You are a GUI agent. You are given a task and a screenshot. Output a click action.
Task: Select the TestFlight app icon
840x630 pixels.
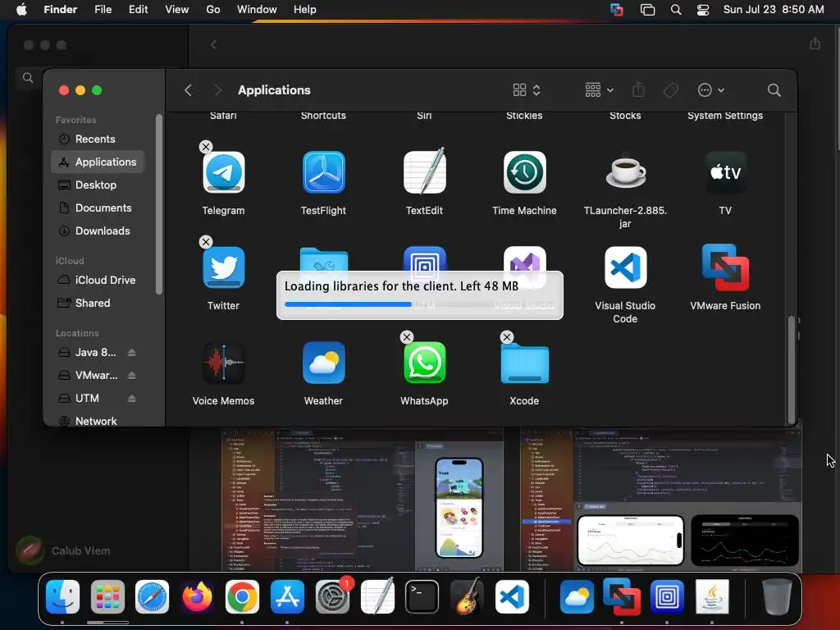[323, 172]
